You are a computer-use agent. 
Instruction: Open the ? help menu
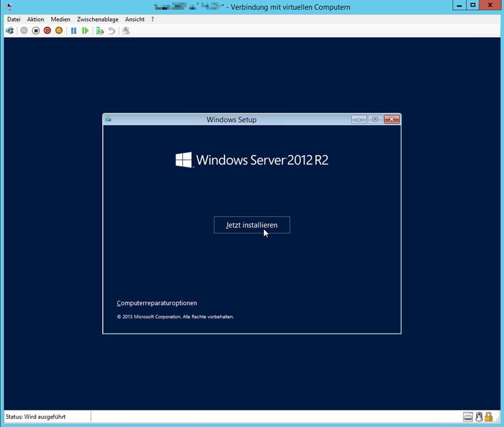(x=153, y=19)
